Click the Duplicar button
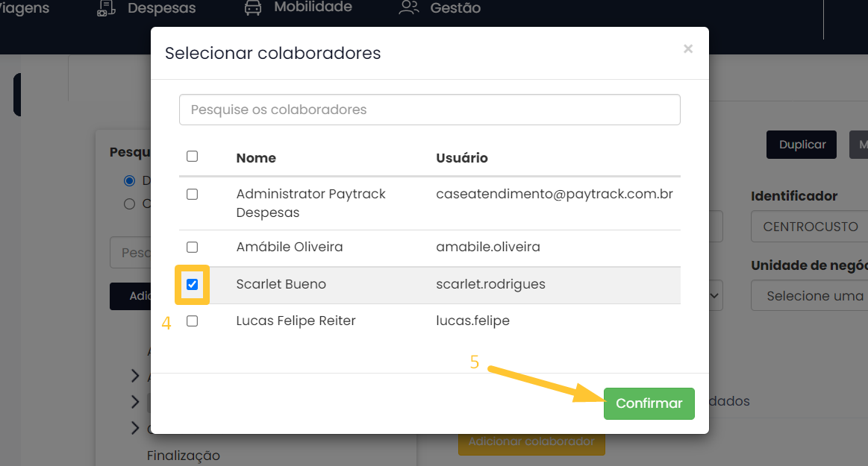This screenshot has width=868, height=466. point(802,145)
